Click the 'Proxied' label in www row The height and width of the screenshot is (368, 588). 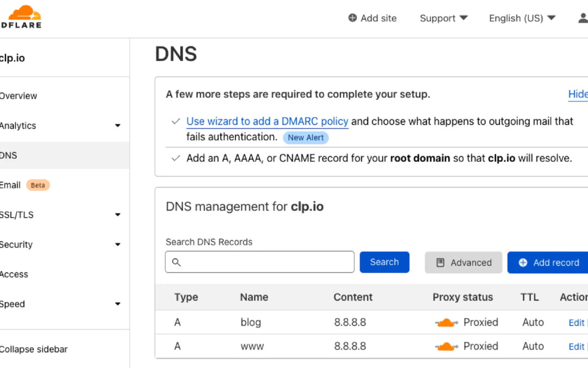pyautogui.click(x=481, y=346)
